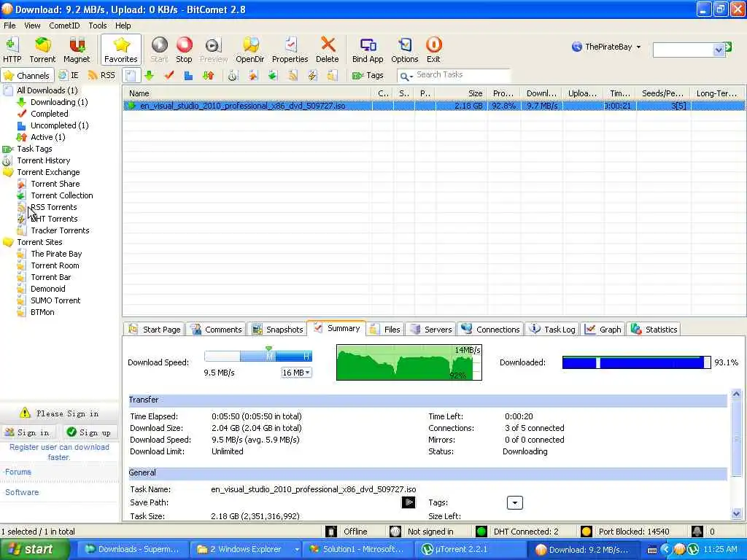Screen dimensions: 747x560
Task: Click the torrent history clock filter icon
Action: pyautogui.click(x=233, y=75)
